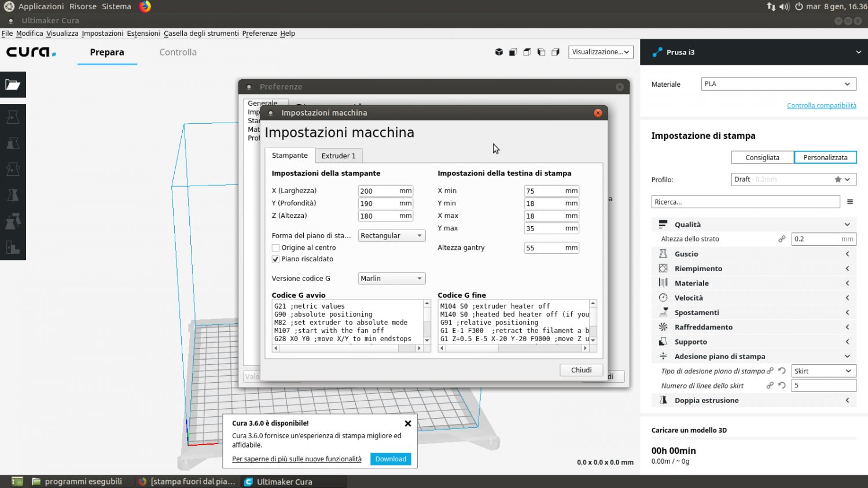Click the favorite star in Profilo field
Viewport: 868px width, 488px height.
pos(837,179)
